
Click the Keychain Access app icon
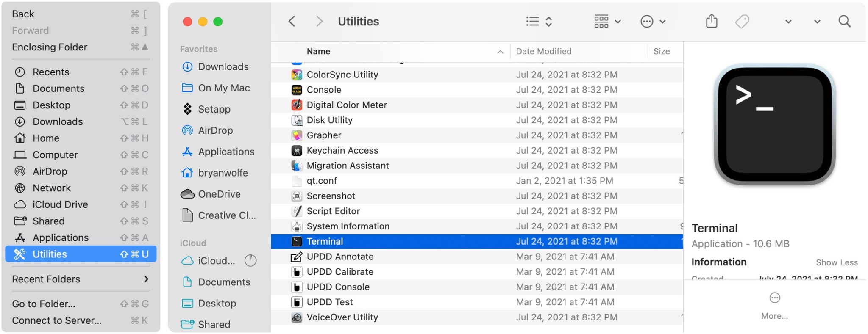pyautogui.click(x=297, y=151)
